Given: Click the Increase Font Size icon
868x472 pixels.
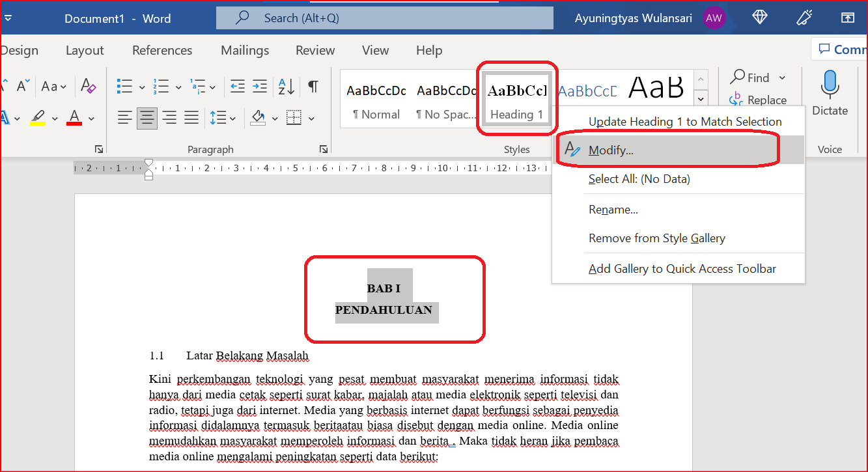Looking at the screenshot, I should (4, 86).
